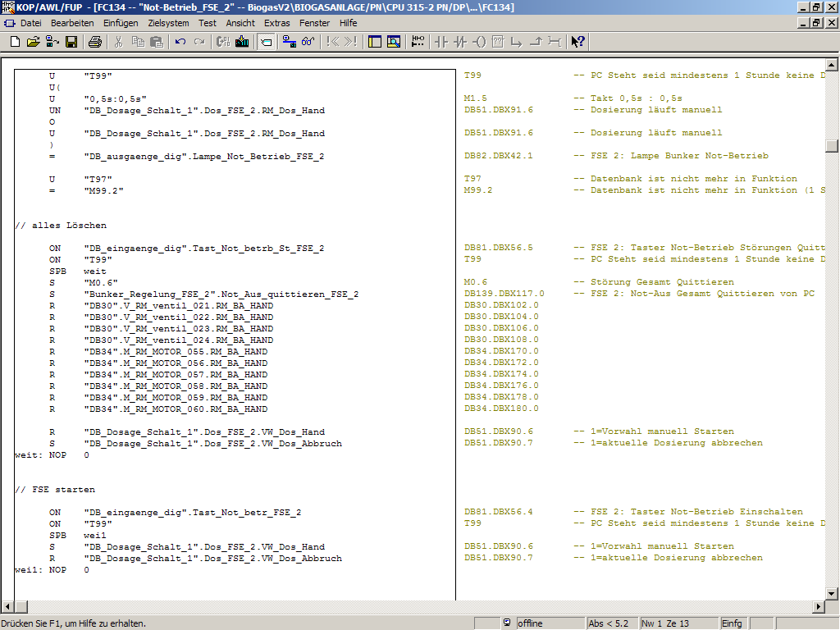Open the Ansicht menu

click(x=240, y=23)
